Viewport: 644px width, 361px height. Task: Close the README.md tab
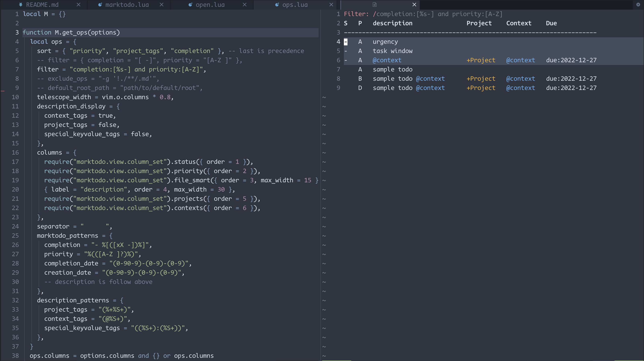78,5
